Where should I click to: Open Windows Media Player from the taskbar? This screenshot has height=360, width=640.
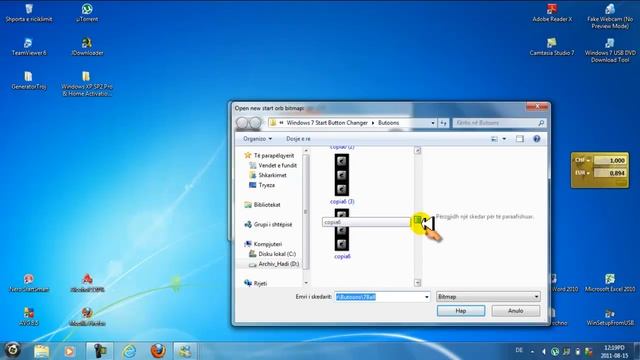click(69, 351)
